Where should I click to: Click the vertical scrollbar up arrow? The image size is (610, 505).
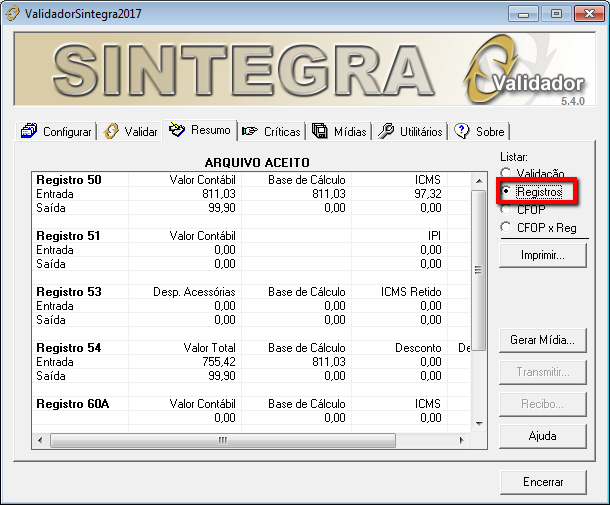click(479, 181)
